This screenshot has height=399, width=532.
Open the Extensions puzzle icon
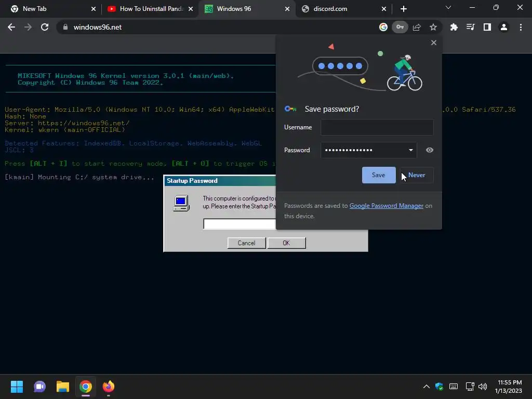[454, 27]
